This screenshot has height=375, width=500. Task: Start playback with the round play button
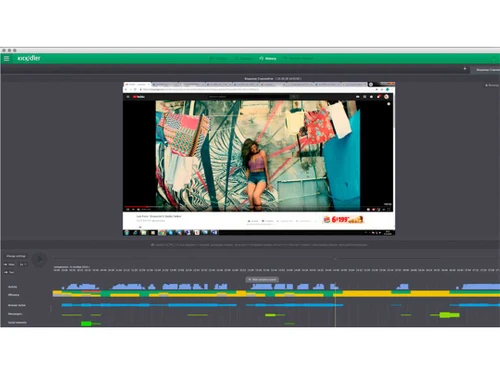pos(39,259)
